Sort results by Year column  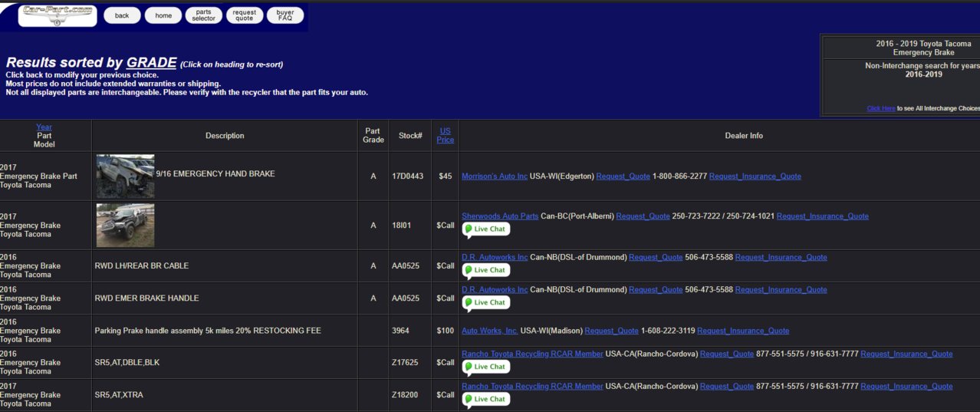click(x=44, y=127)
